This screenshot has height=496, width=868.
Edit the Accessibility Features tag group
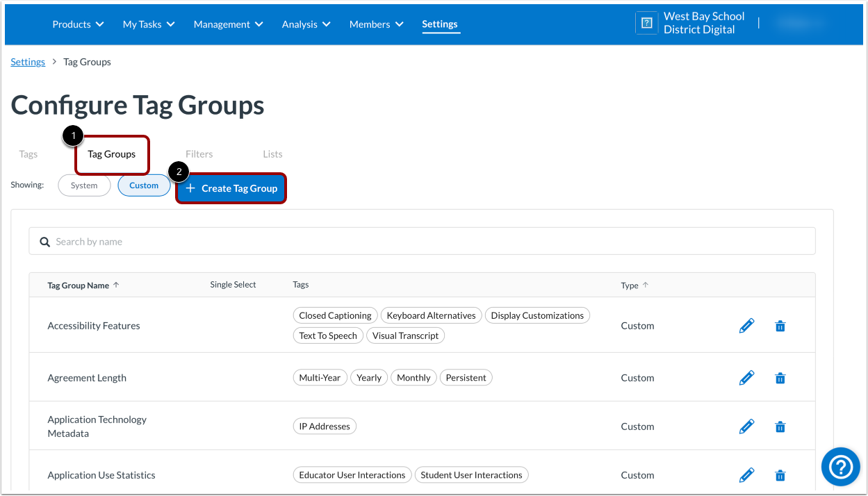(746, 325)
